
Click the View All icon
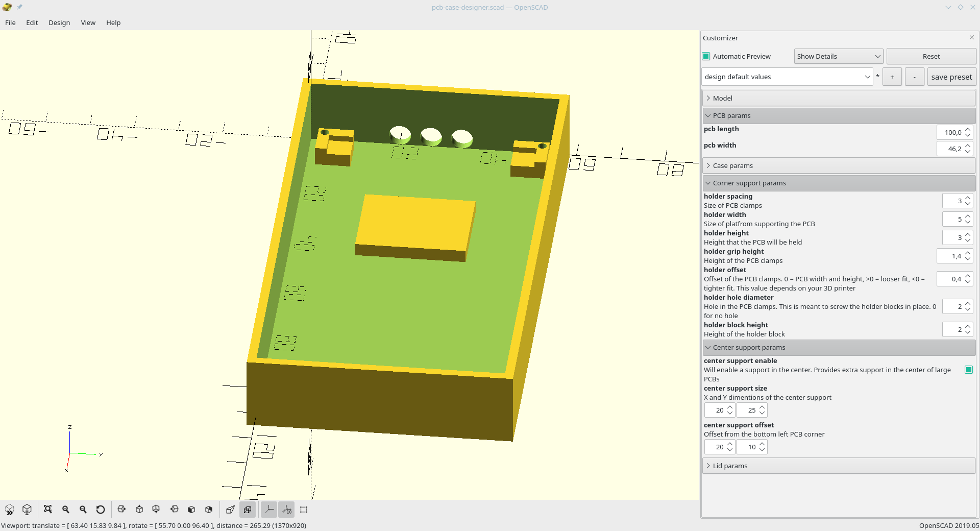(x=48, y=510)
